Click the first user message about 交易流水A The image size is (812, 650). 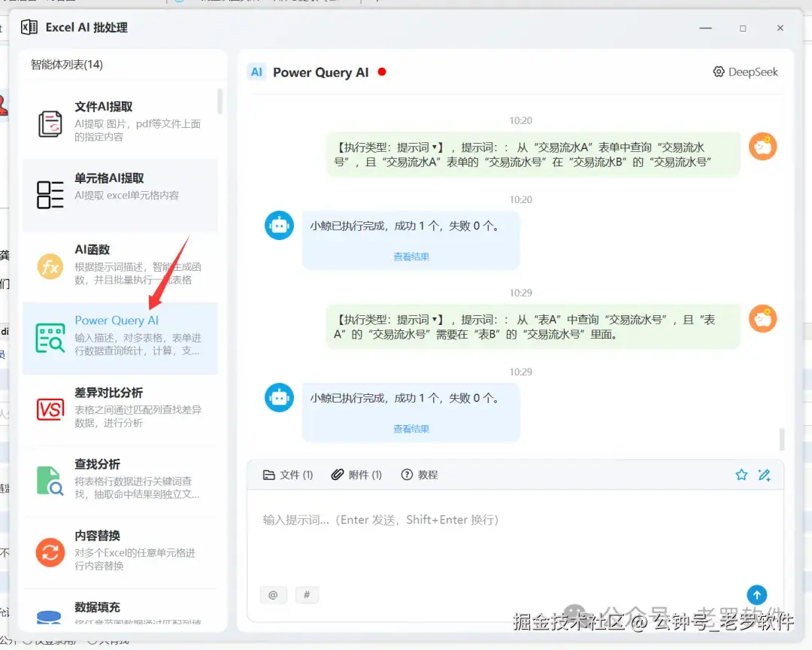[x=533, y=154]
